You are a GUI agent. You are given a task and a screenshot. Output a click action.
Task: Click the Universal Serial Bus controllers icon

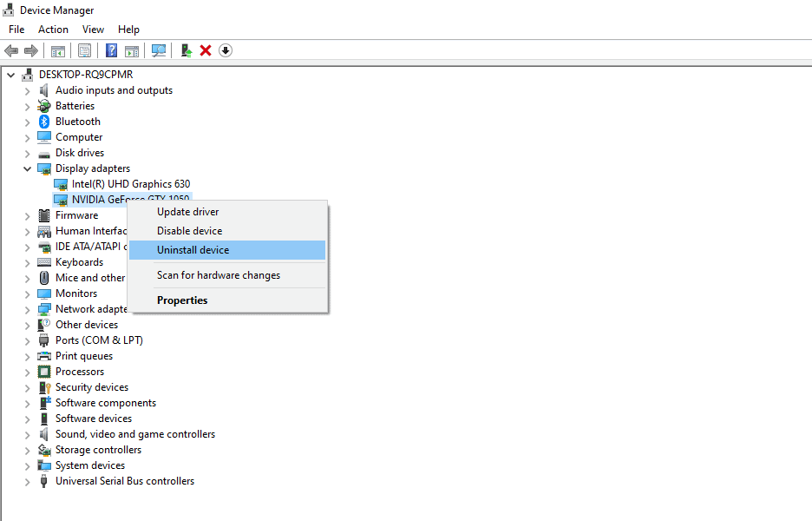click(x=44, y=481)
